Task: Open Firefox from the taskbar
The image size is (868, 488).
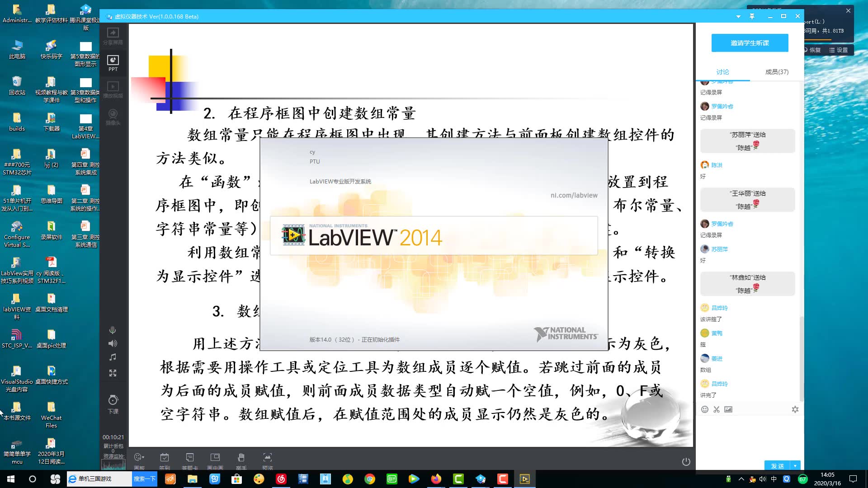Action: click(x=436, y=479)
